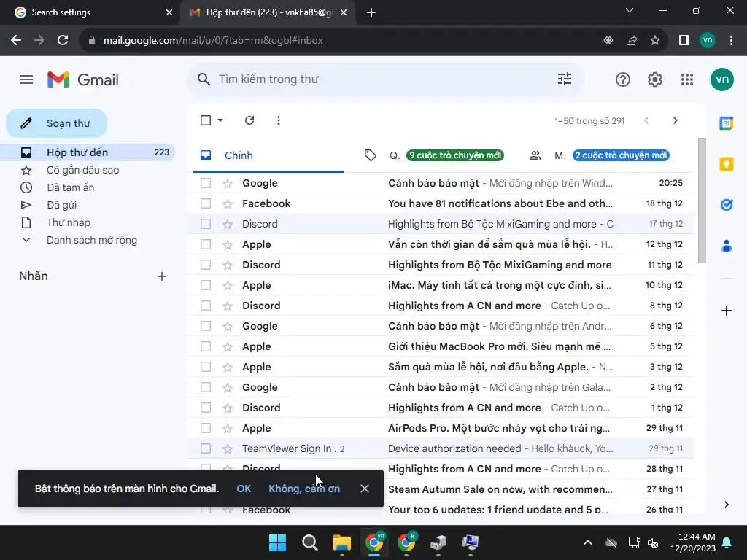
Task: Check the Apple iMac email checkbox
Action: [206, 285]
